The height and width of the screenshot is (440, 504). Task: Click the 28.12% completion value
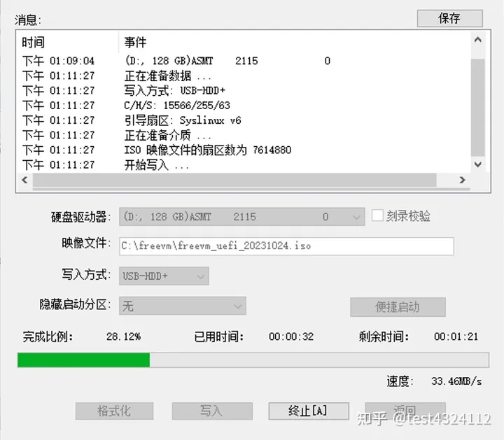[x=123, y=336]
